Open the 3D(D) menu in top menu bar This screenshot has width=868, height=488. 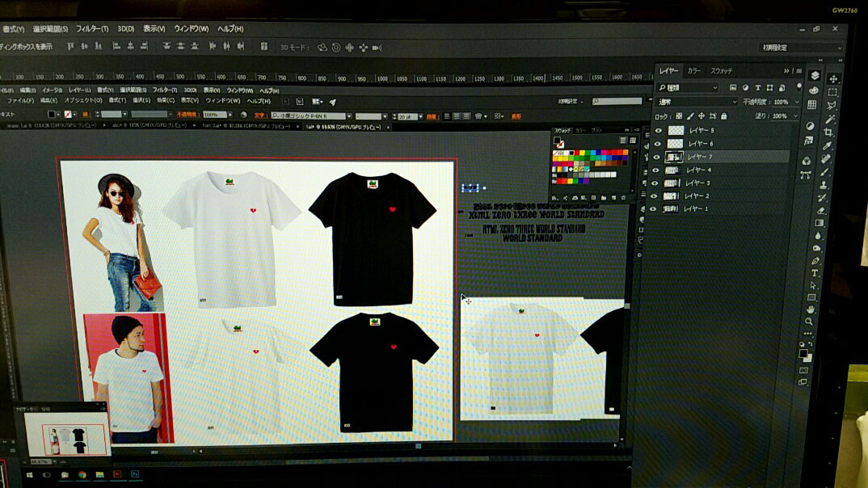tap(125, 29)
